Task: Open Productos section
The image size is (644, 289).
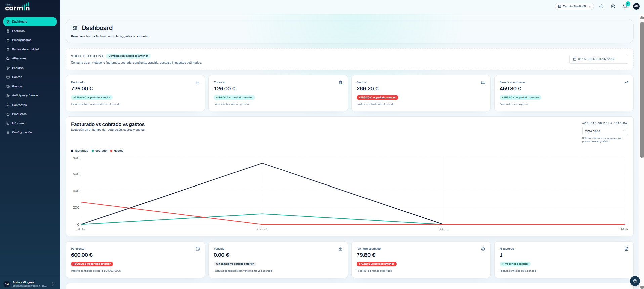Action: (30, 114)
